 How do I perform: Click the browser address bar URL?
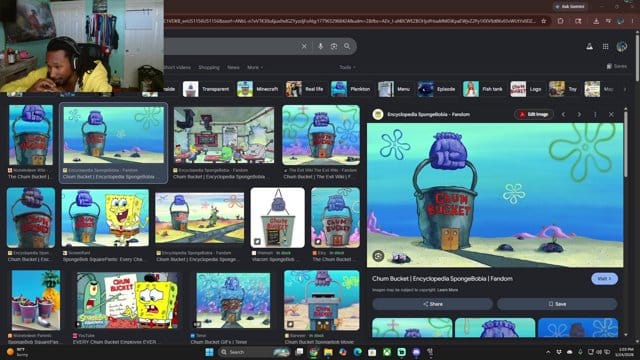click(350, 21)
